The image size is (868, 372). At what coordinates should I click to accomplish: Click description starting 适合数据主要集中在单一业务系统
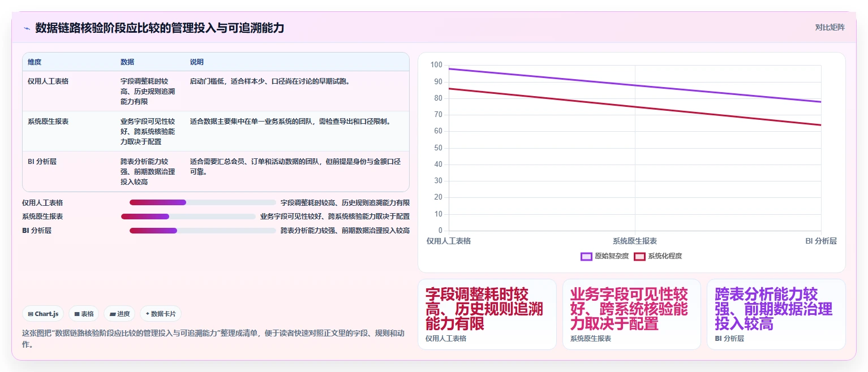click(x=291, y=122)
